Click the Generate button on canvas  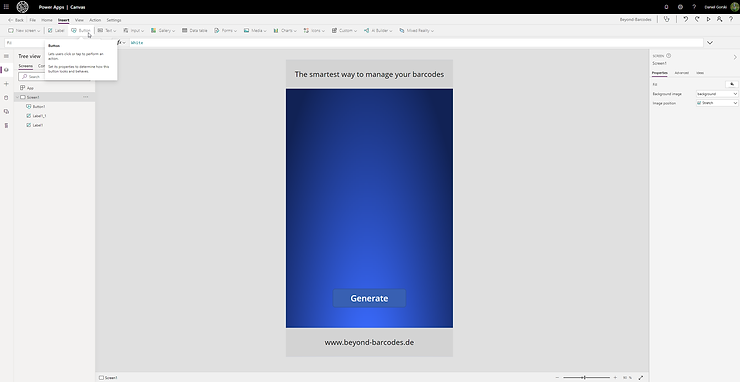click(x=369, y=298)
